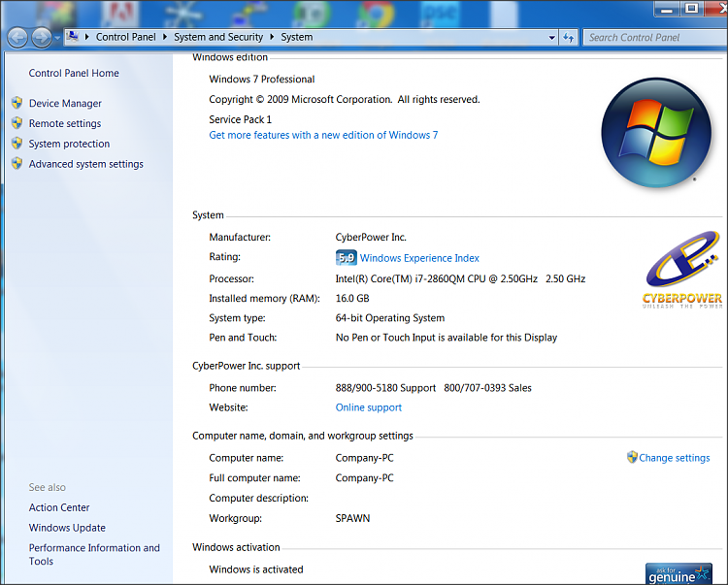Click the Windows is activated text
This screenshot has height=585, width=728.
256,569
